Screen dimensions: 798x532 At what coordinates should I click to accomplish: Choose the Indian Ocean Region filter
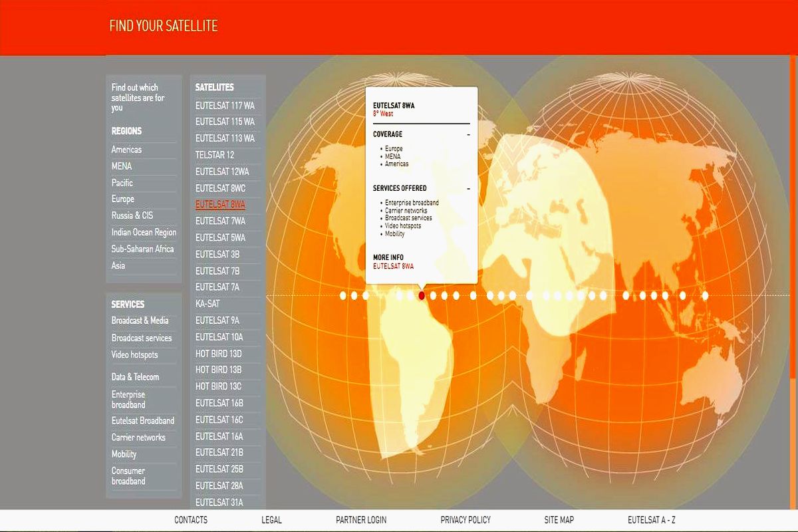144,232
